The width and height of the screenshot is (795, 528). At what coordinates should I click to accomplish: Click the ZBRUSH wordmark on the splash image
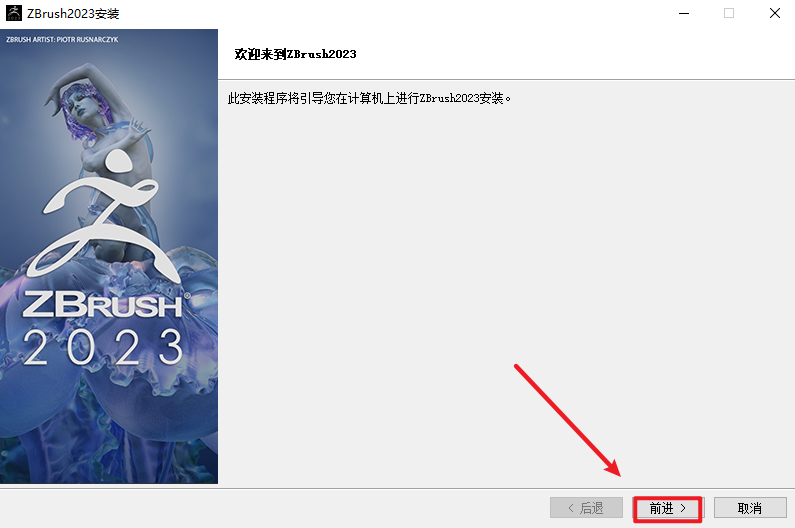(102, 305)
